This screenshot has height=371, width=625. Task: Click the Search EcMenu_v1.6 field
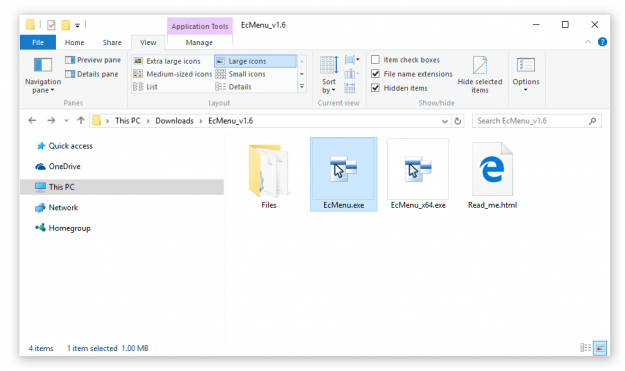click(537, 121)
